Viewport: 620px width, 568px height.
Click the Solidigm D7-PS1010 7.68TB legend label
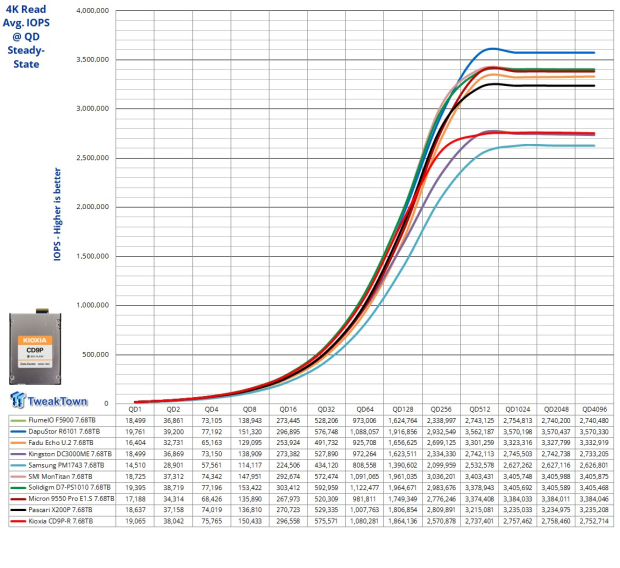pyautogui.click(x=70, y=487)
